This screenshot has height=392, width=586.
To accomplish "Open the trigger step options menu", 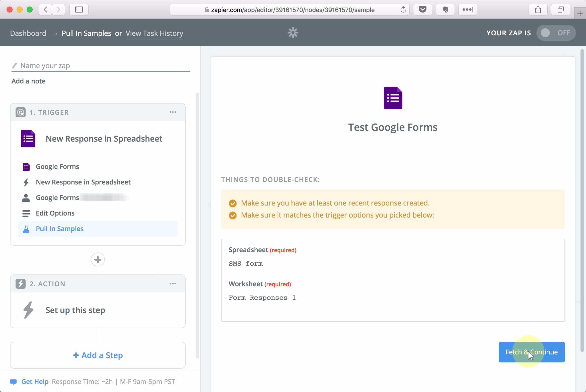I will tap(173, 112).
